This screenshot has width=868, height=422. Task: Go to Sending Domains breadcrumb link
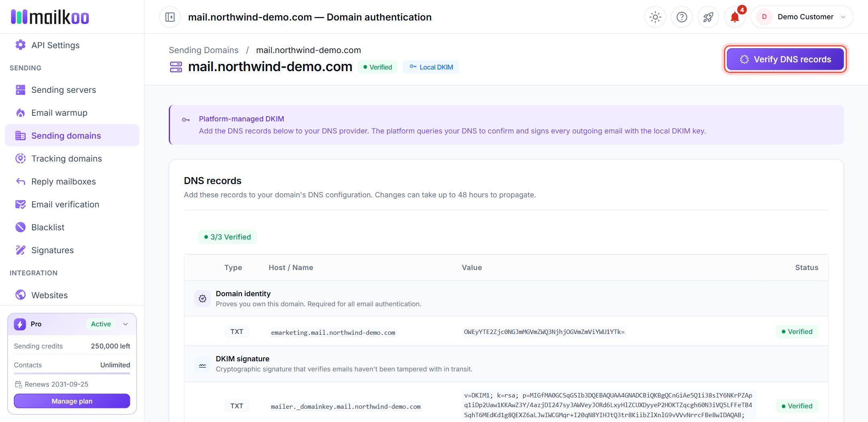point(203,50)
